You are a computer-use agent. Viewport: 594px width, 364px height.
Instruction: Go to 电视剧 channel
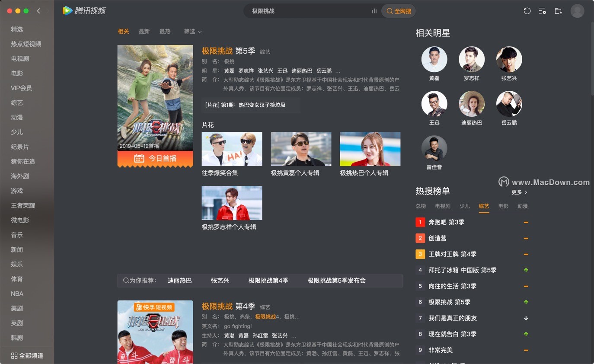(20, 59)
